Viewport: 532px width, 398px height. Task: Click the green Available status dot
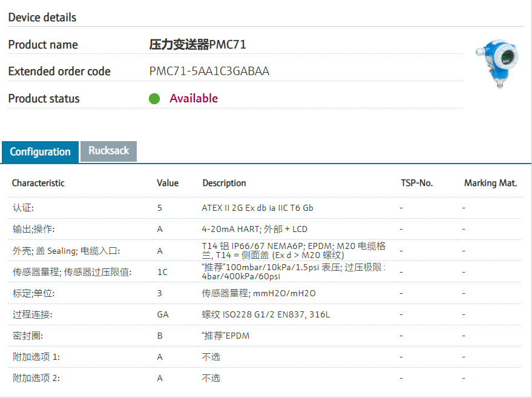point(154,99)
